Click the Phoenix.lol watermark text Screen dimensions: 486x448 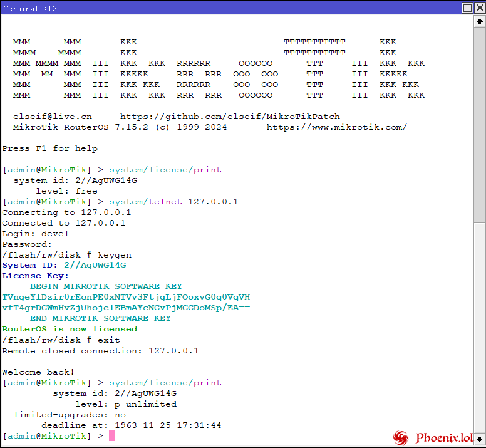point(444,438)
